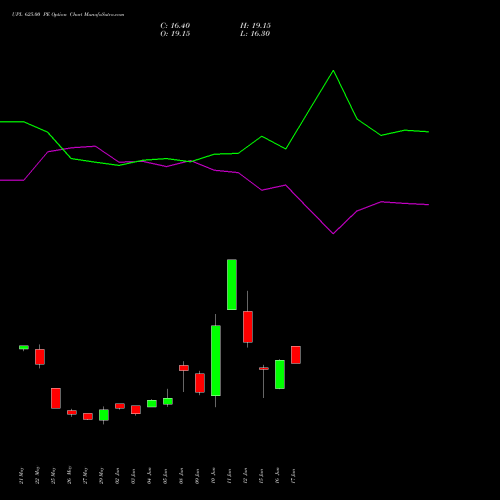Select the green candle for 04 Jun
The height and width of the screenshot is (500, 500).
click(x=152, y=404)
